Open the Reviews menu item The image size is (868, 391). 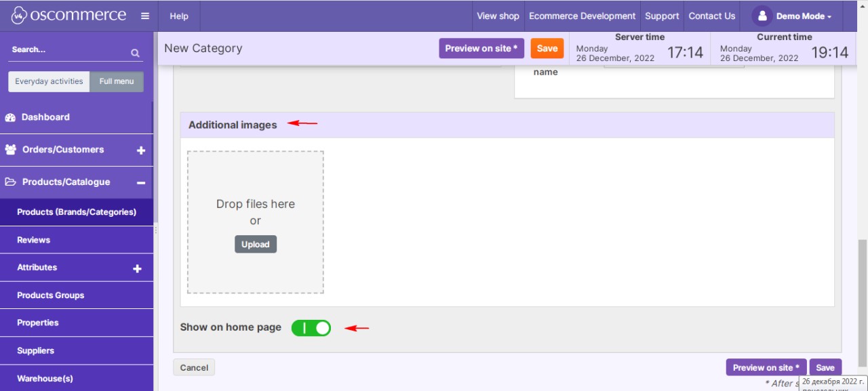pyautogui.click(x=34, y=240)
